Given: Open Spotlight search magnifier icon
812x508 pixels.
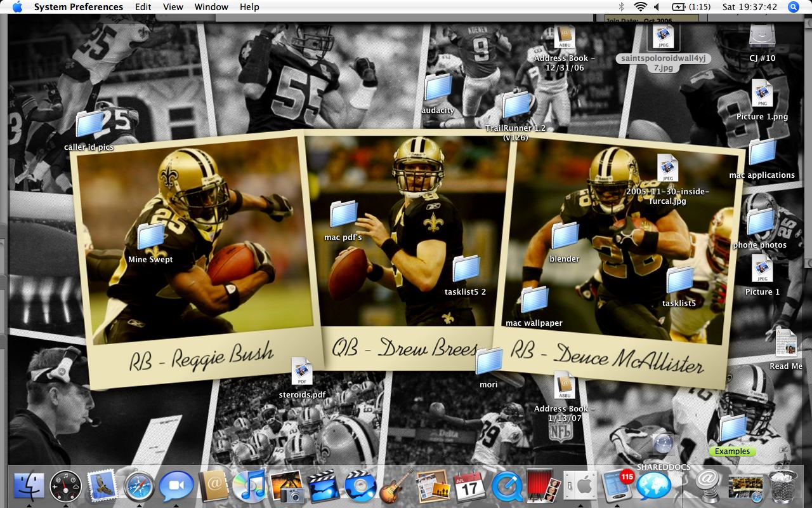Looking at the screenshot, I should (793, 7).
